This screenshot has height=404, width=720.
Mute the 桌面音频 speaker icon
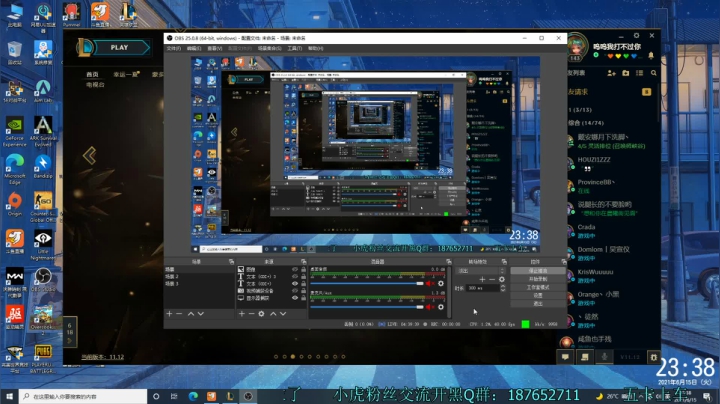[x=430, y=283]
